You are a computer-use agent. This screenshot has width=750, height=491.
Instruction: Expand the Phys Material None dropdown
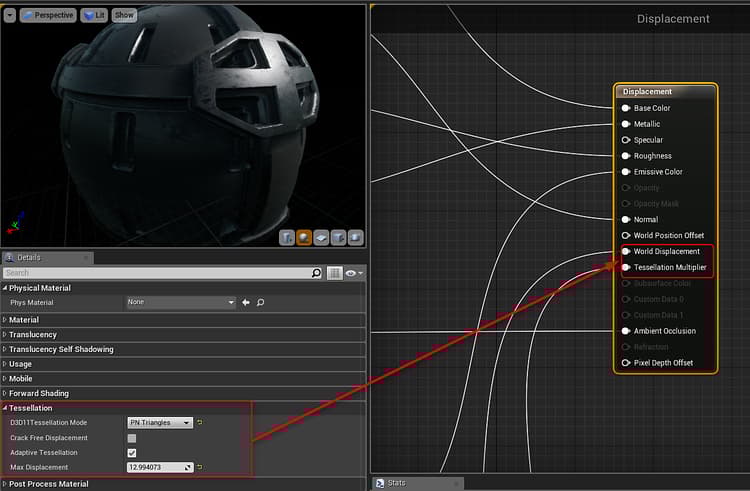(180, 302)
